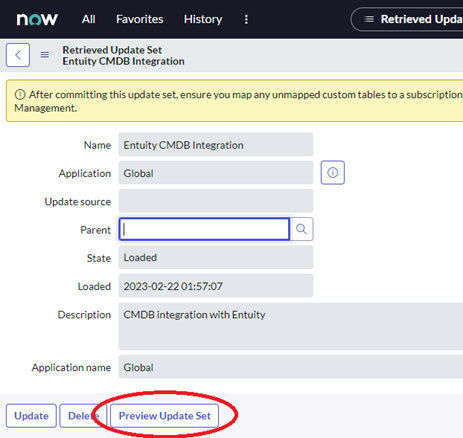Click the info icon in yellow banner
Image resolution: width=463 pixels, height=438 pixels.
click(x=20, y=95)
